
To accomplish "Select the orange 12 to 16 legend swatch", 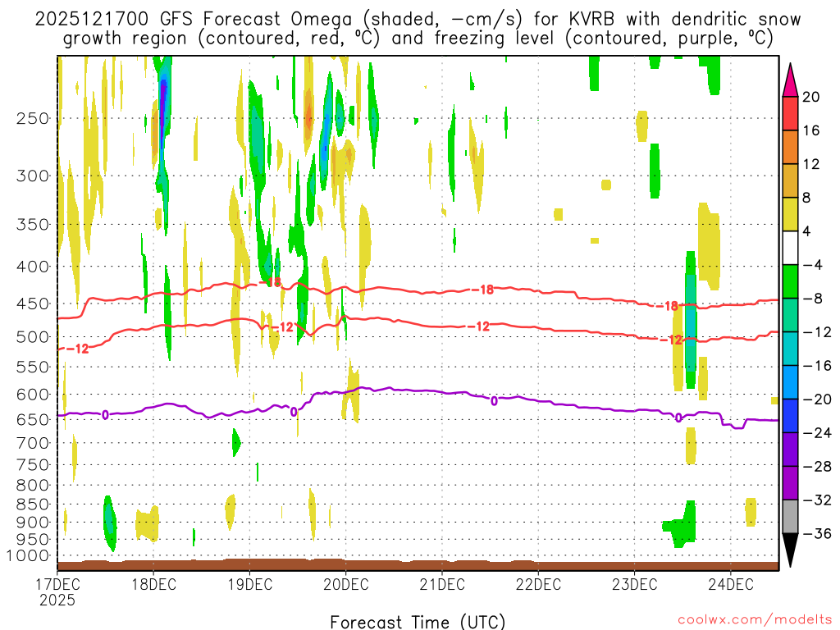I will [x=791, y=147].
